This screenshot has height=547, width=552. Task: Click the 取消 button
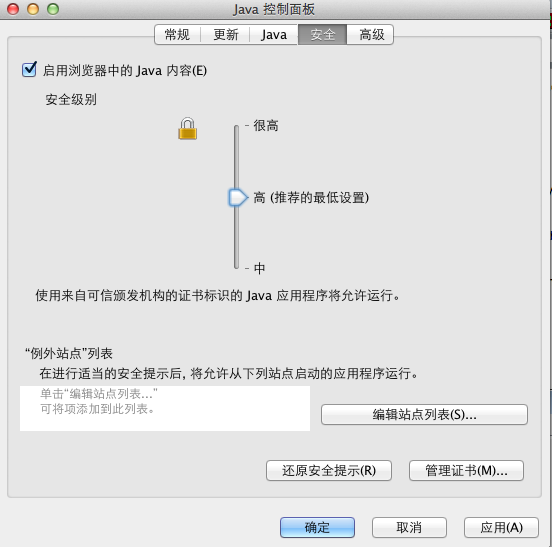point(409,527)
